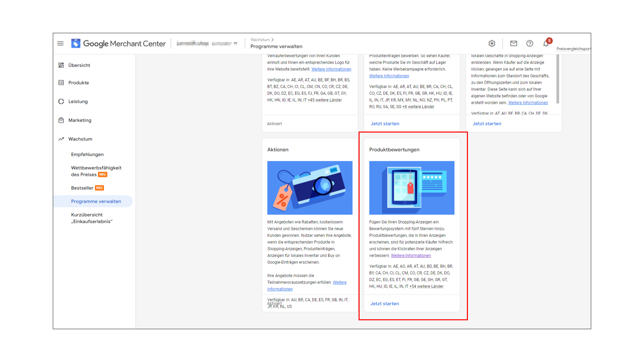Screen dimensions: 644x362
Task: Expand +45 weitere Länder list
Action: coord(325,100)
